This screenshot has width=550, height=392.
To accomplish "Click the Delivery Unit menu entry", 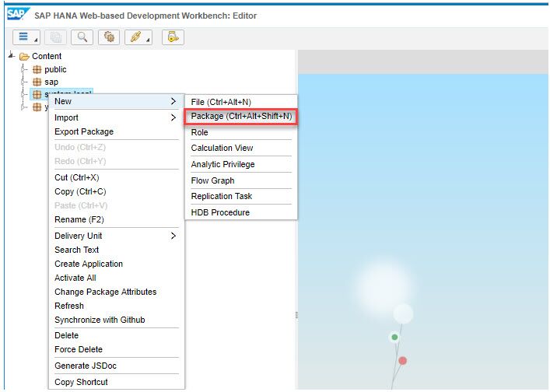I will [79, 236].
